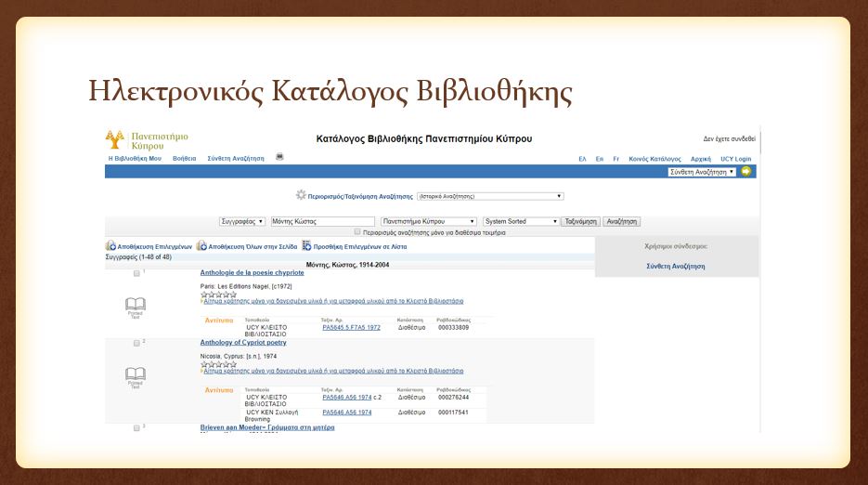This screenshot has width=868, height=485.
Task: Click the barcode 000276244
Action: (453, 398)
